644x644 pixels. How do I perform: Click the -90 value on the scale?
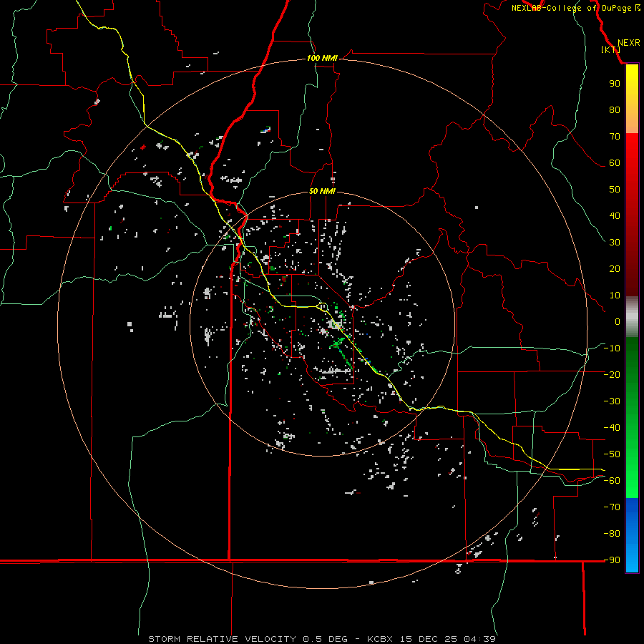coord(612,560)
